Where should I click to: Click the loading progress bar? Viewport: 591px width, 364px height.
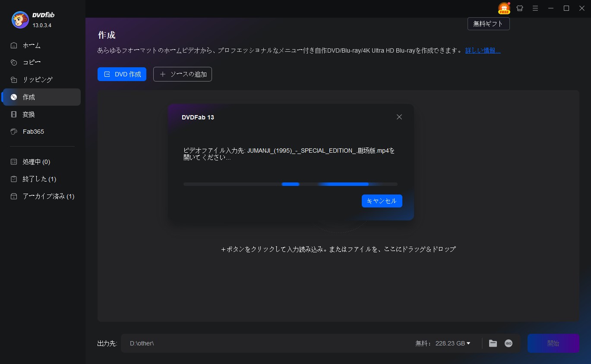click(x=291, y=184)
